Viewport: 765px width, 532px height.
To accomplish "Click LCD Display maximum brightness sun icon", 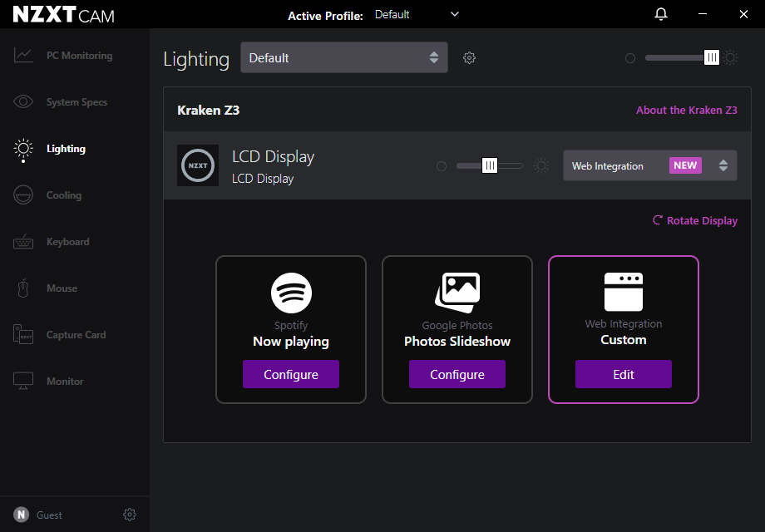I will pos(541,165).
